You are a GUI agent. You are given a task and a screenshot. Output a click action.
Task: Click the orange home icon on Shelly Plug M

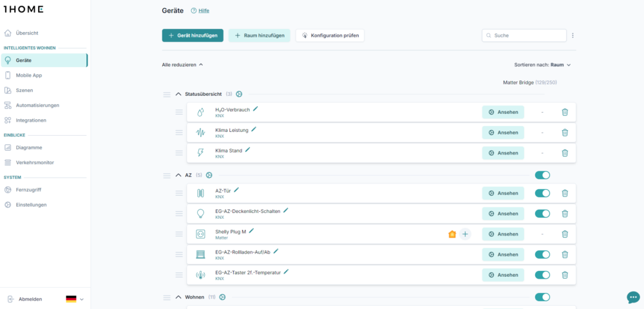pos(452,234)
